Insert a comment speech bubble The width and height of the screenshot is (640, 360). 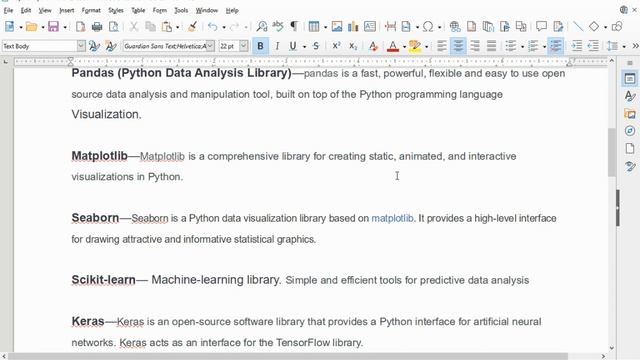541,27
